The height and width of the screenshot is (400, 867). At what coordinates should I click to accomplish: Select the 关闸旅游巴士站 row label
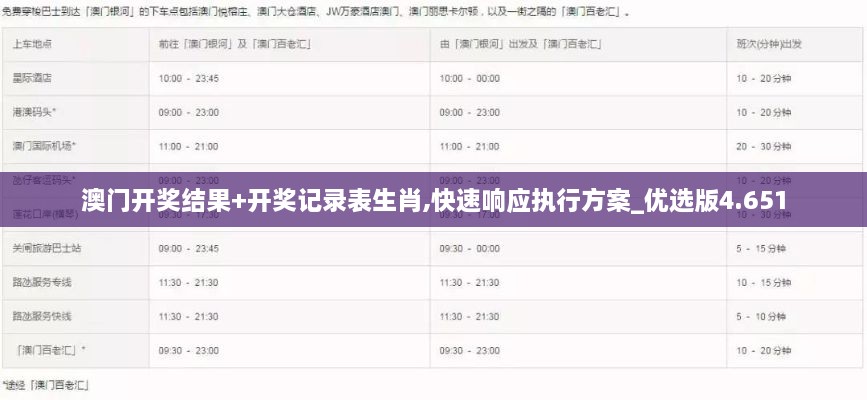coord(47,249)
